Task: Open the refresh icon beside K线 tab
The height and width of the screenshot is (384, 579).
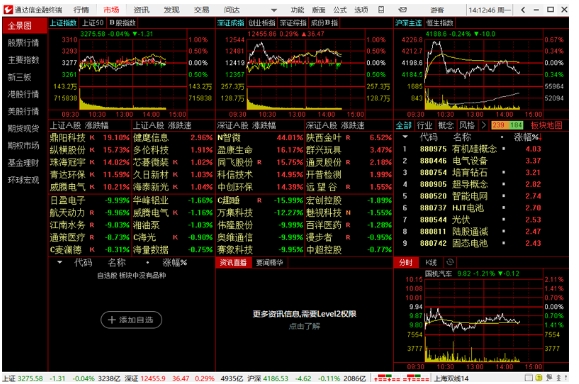Action: (450, 262)
